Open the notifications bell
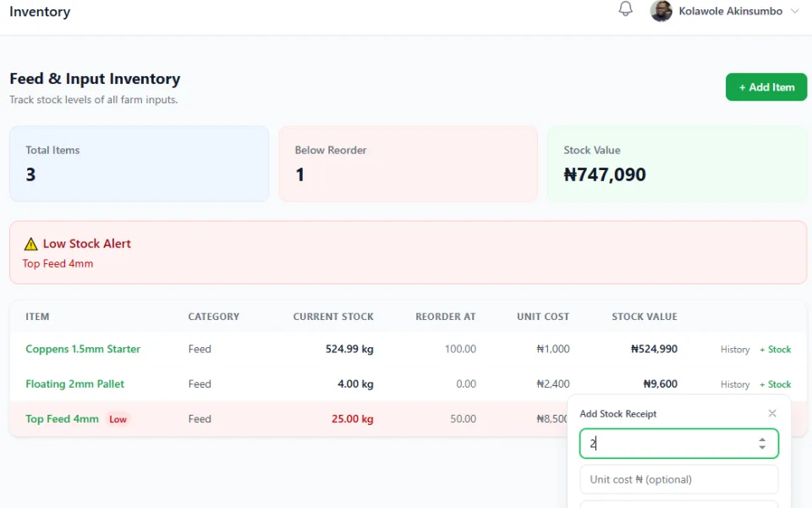 tap(626, 8)
